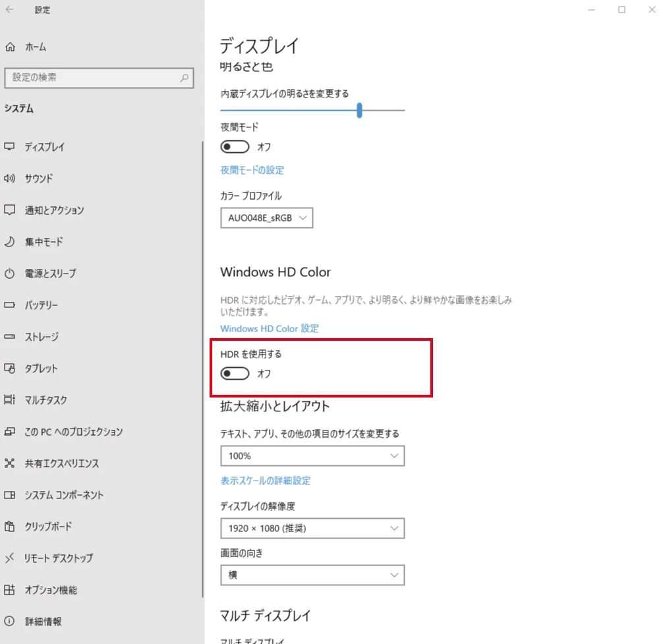Click the Home icon in sidebar
The height and width of the screenshot is (644, 663).
coord(10,47)
